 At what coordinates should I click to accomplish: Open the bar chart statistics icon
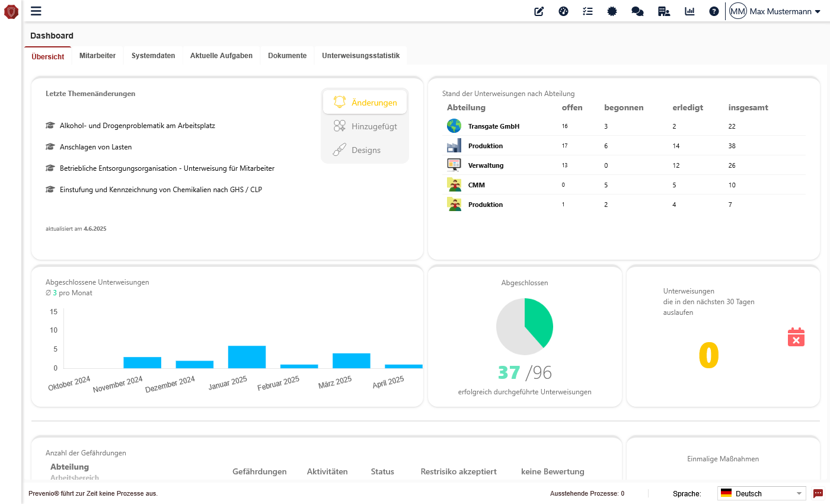[x=689, y=11]
